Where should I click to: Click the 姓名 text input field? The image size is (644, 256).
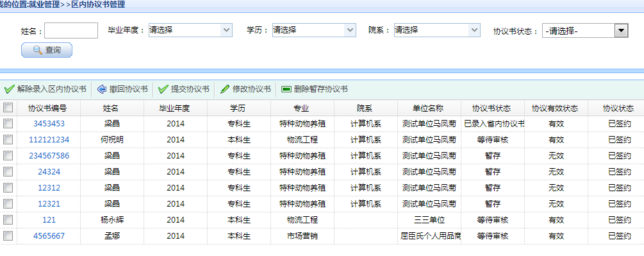(x=71, y=30)
